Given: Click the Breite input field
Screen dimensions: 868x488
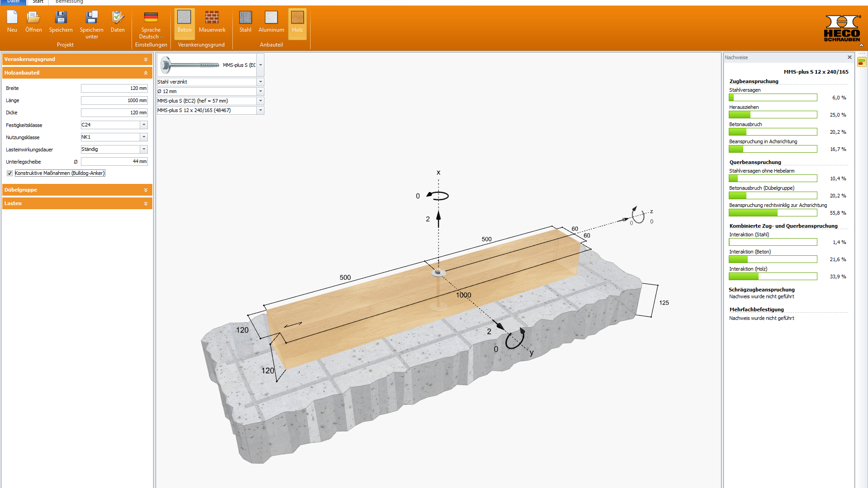Looking at the screenshot, I should point(114,88).
